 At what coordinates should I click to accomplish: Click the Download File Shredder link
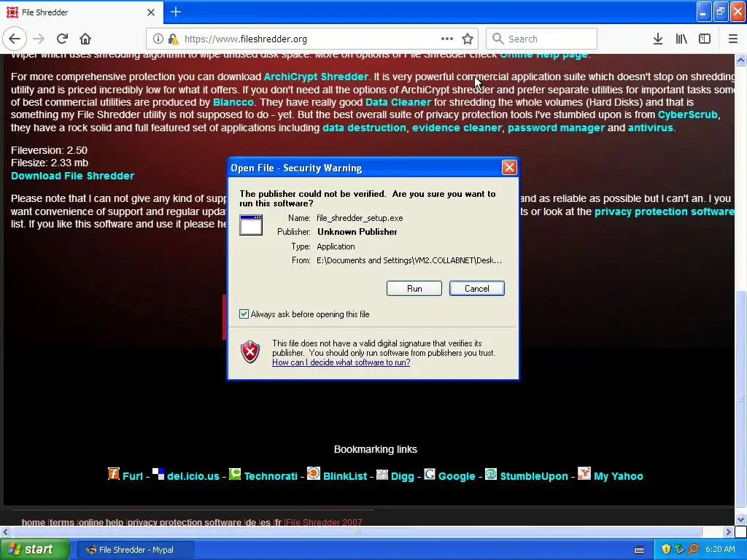[72, 176]
